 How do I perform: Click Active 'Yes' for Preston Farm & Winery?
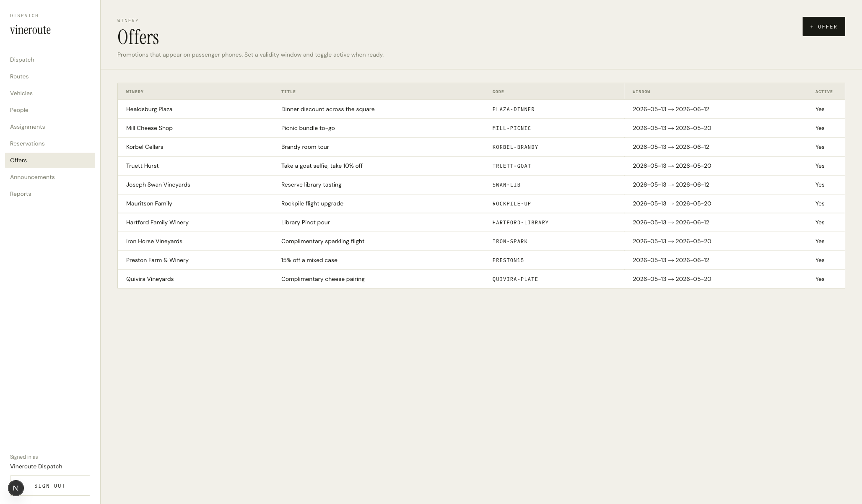820,260
